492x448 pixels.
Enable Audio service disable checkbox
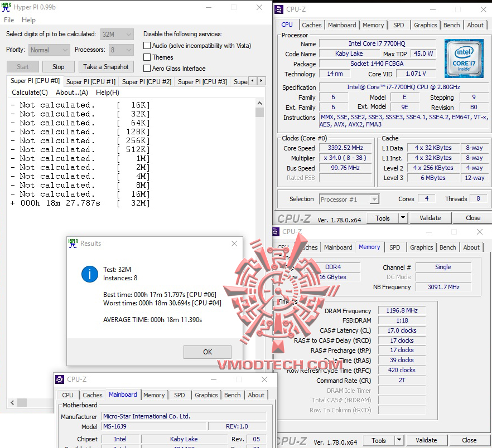pos(147,46)
